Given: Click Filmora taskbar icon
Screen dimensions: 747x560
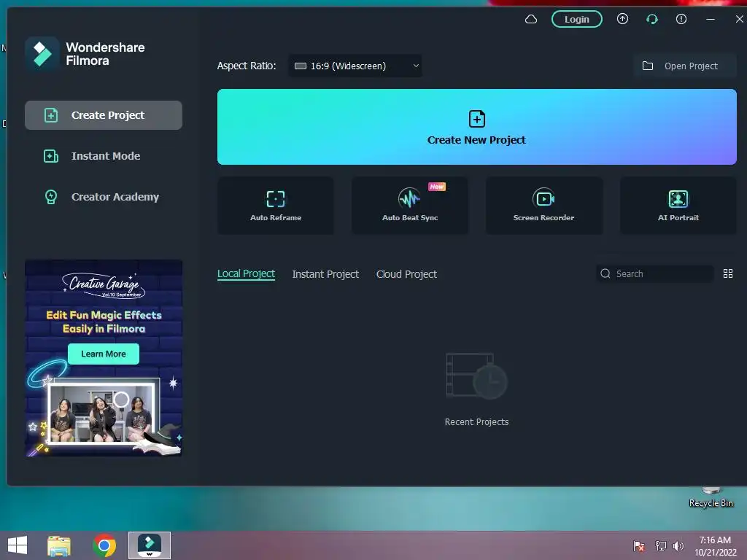Looking at the screenshot, I should tap(149, 545).
